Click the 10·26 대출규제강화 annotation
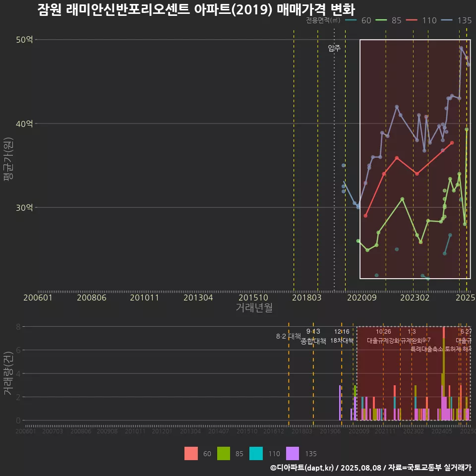 (383, 336)
